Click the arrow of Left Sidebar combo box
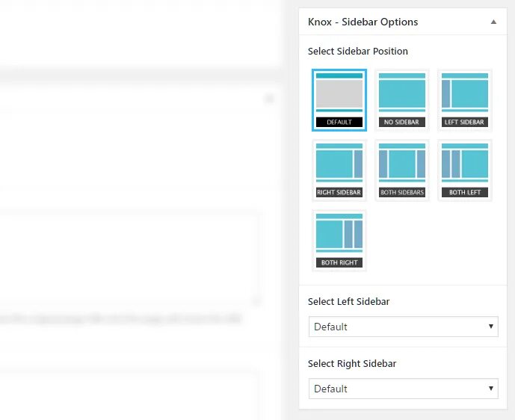 tap(490, 327)
